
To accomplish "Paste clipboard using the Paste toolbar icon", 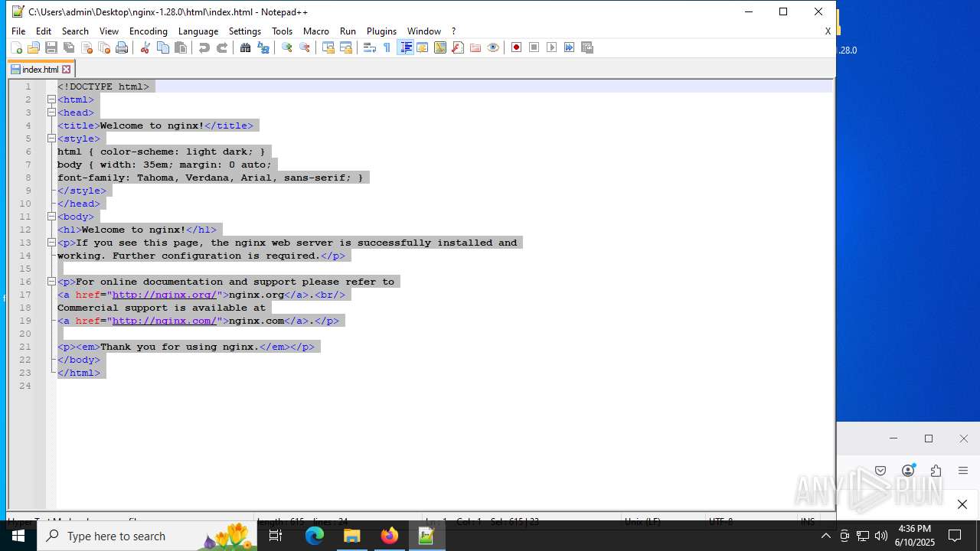I will pos(181,47).
